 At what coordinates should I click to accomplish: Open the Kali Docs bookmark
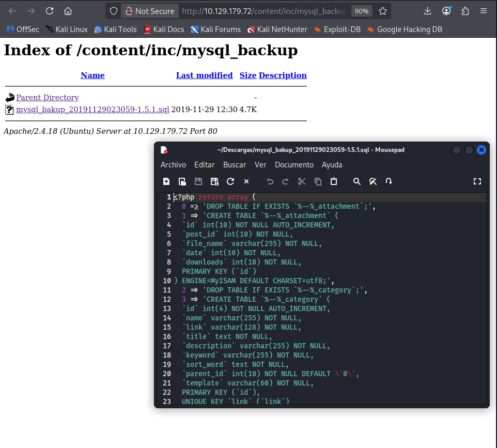164,29
